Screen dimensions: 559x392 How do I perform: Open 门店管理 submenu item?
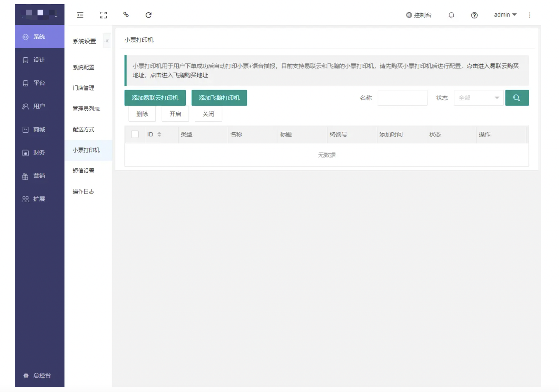(x=88, y=88)
